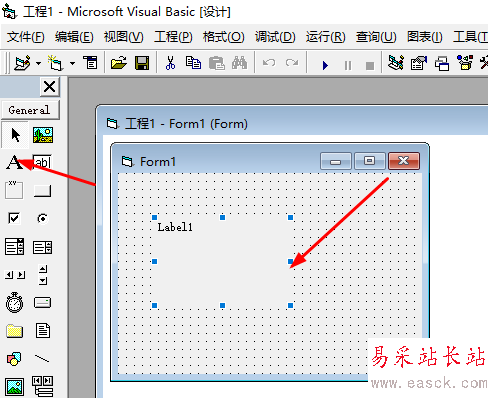Open the Object Browser toolbar icon
The height and width of the screenshot is (398, 488).
point(465,63)
